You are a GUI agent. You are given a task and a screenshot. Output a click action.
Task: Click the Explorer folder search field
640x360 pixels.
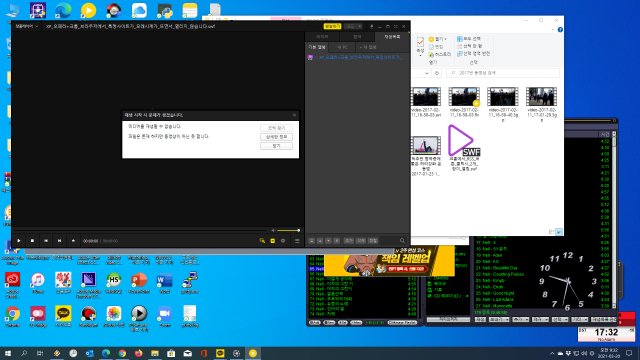pos(502,73)
